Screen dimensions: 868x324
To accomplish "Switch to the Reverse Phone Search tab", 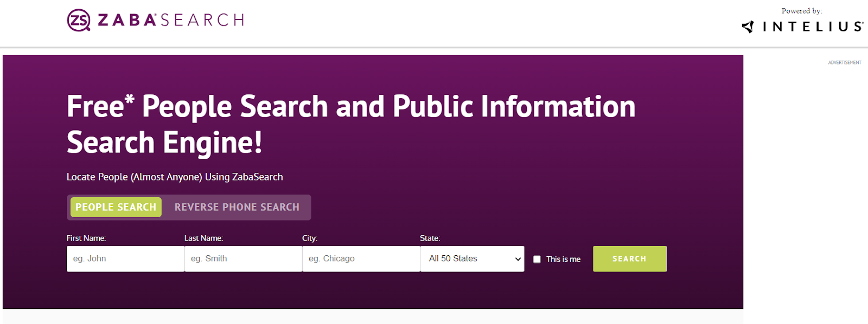I will (237, 207).
